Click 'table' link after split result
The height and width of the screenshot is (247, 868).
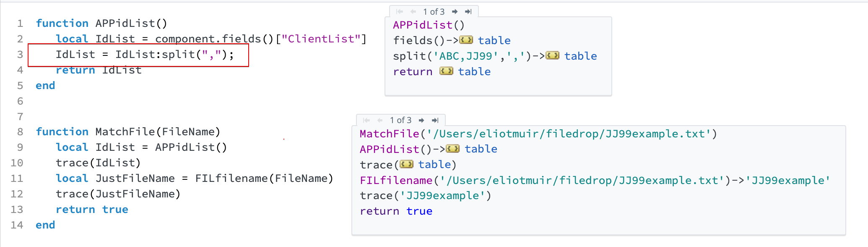pyautogui.click(x=580, y=56)
